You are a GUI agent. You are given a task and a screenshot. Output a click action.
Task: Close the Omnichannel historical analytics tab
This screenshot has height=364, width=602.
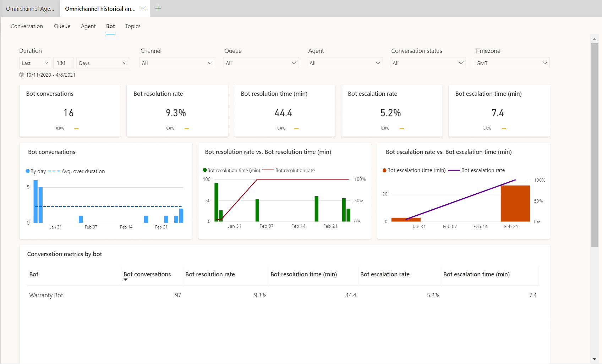click(143, 9)
